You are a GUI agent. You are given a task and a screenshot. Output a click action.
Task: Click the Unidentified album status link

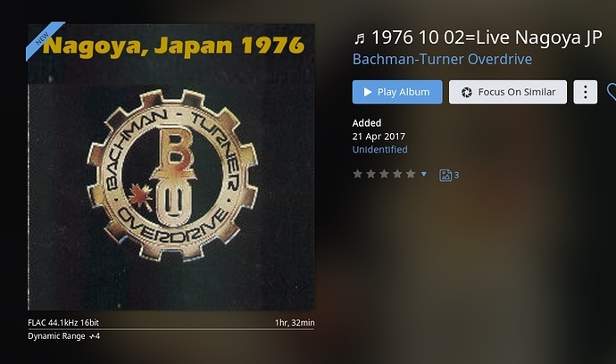(380, 150)
